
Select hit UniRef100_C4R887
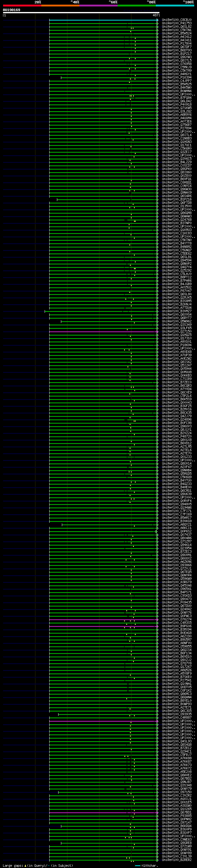pyautogui.click(x=177, y=718)
